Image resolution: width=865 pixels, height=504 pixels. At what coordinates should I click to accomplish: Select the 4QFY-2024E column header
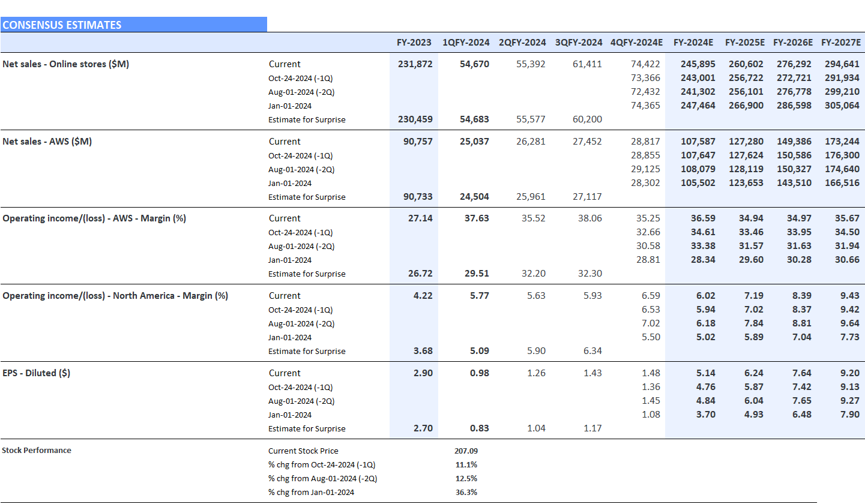click(636, 43)
